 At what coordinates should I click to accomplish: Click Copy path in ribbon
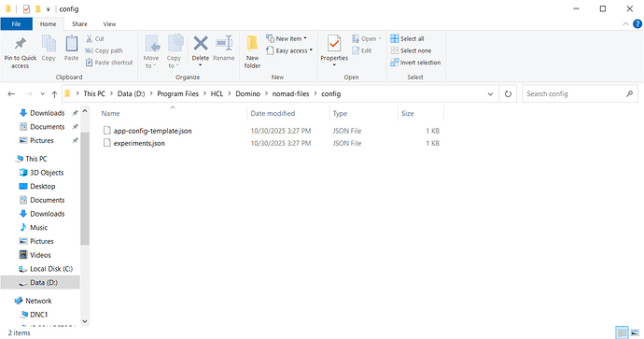point(104,50)
